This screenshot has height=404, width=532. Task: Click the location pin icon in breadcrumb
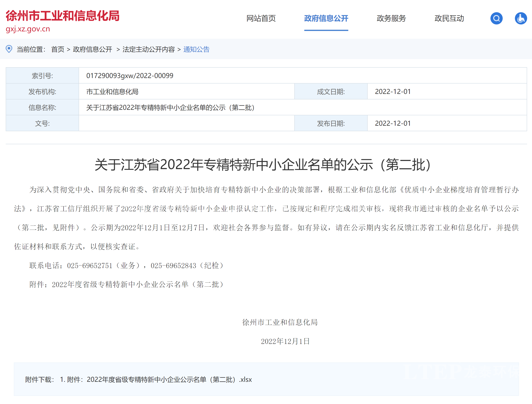[9, 49]
